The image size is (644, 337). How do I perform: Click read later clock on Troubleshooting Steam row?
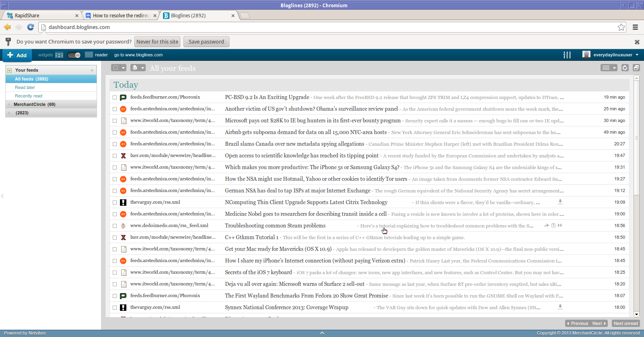click(x=553, y=225)
